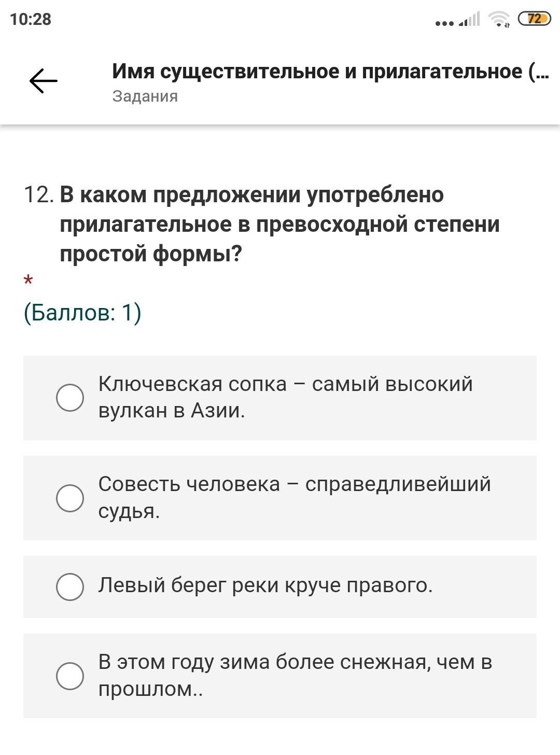Tap the cellular signal bars icon
The image size is (560, 755).
469,20
